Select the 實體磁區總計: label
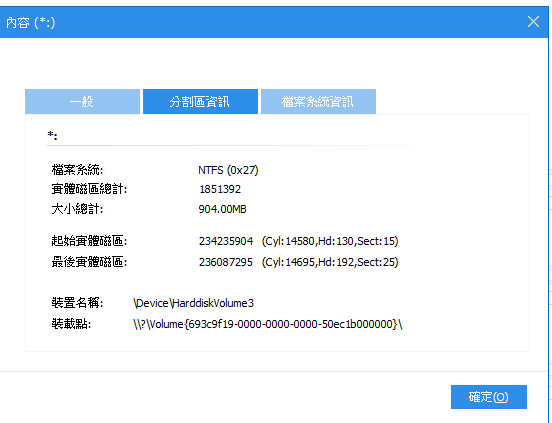The height and width of the screenshot is (423, 552). coord(89,189)
